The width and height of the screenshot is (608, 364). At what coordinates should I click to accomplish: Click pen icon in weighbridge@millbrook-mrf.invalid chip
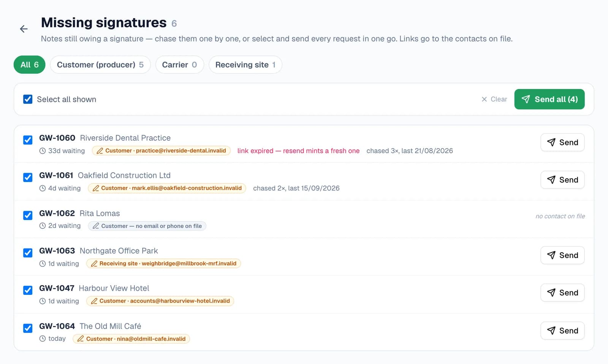point(94,264)
